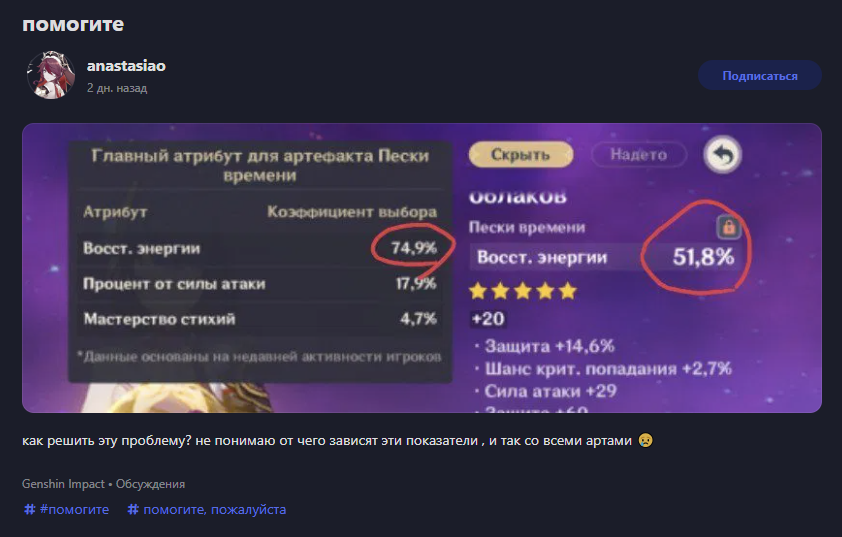Click the five gold stars rating

[x=523, y=291]
